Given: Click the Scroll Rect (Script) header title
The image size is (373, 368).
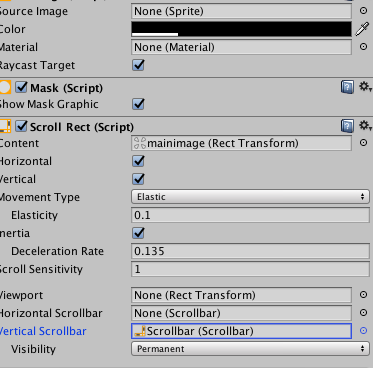Looking at the screenshot, I should click(x=82, y=127).
